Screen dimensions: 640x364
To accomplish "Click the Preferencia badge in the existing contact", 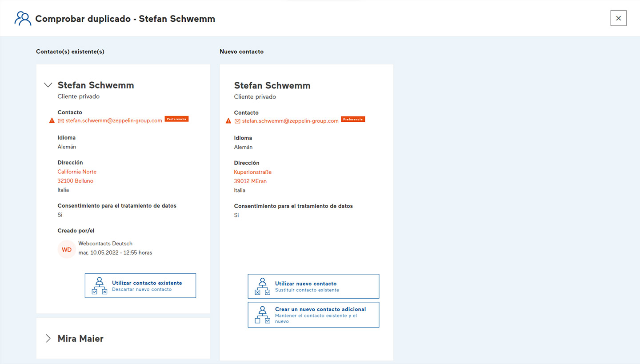I will [x=176, y=119].
